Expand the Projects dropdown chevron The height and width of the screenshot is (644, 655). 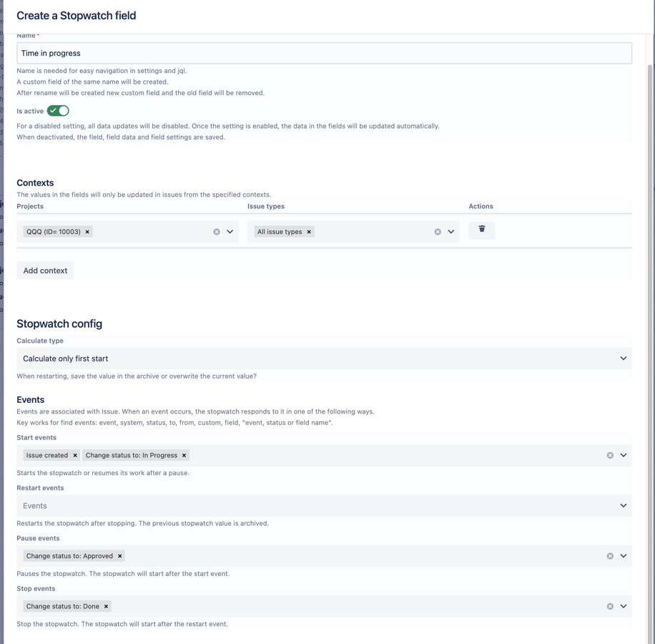230,232
